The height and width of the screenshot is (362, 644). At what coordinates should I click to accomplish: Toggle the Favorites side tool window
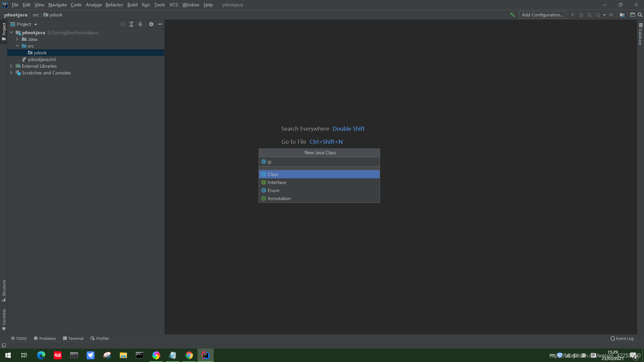(4, 319)
